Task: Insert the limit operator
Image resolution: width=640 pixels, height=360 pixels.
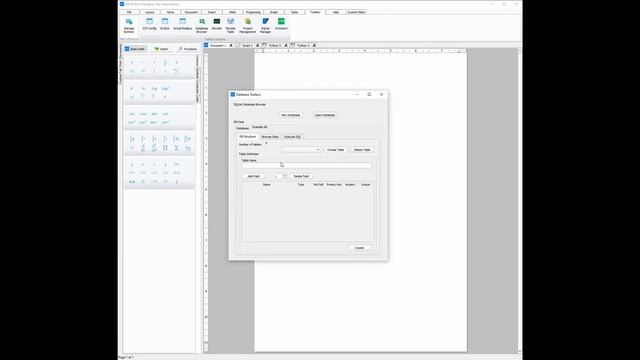Action: pos(187,148)
